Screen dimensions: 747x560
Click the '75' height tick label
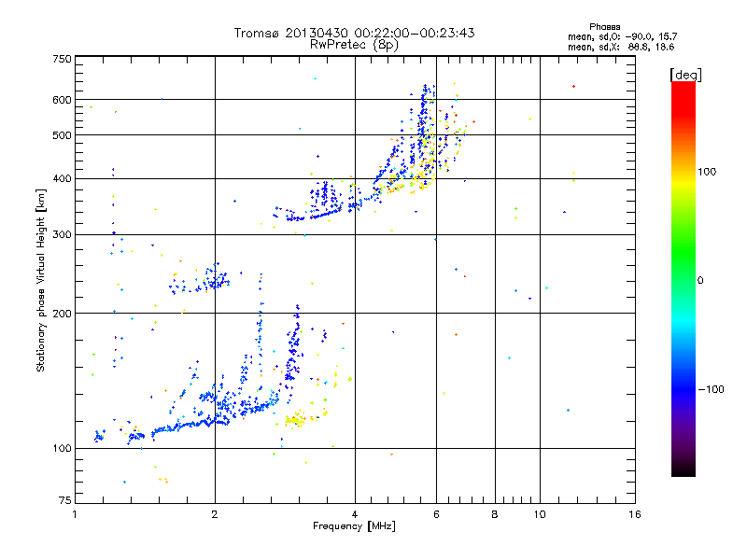(65, 500)
